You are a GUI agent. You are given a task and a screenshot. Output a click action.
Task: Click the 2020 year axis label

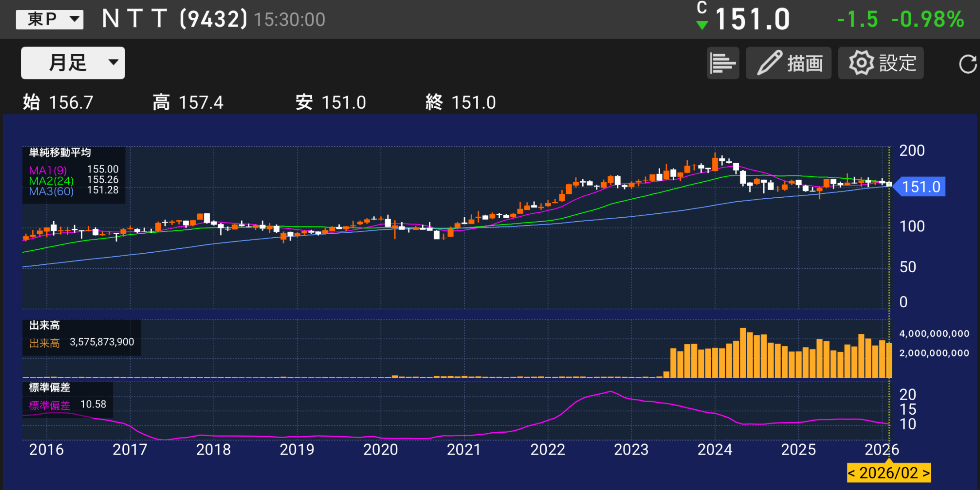click(380, 450)
